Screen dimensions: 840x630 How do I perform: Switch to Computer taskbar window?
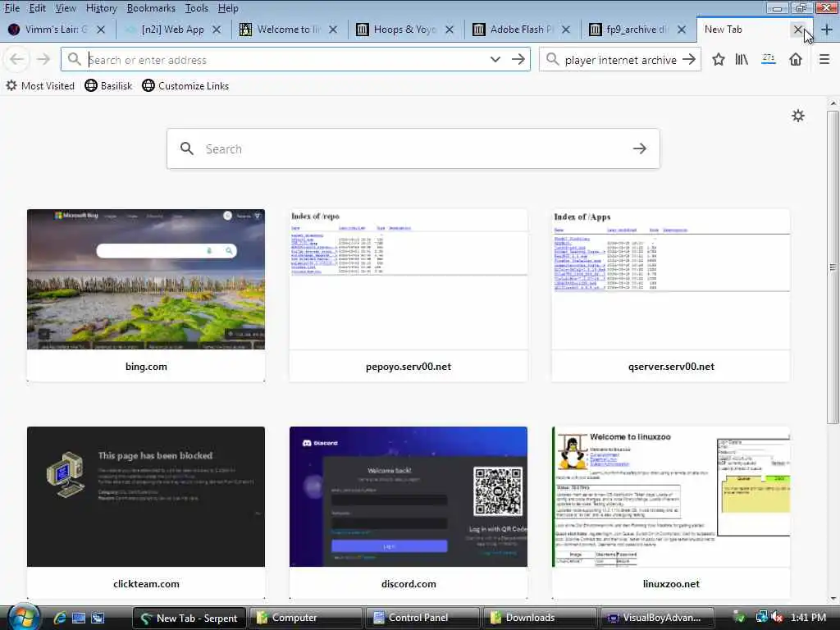(x=304, y=618)
